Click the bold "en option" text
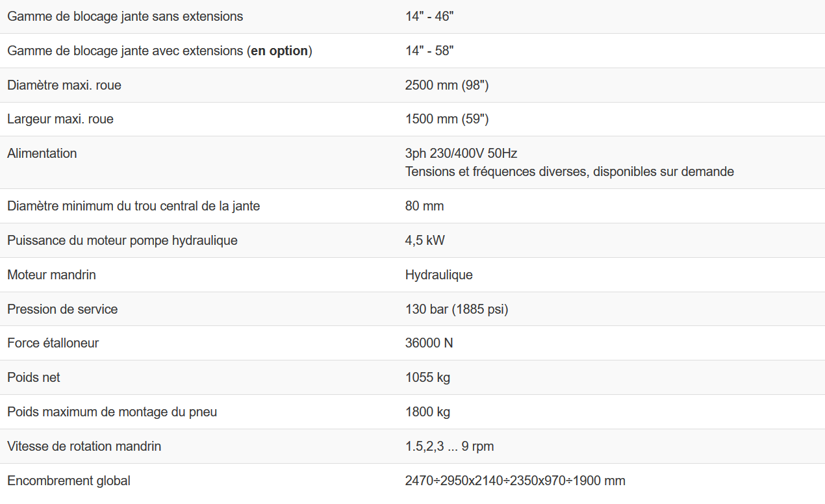The image size is (825, 504). click(x=279, y=51)
